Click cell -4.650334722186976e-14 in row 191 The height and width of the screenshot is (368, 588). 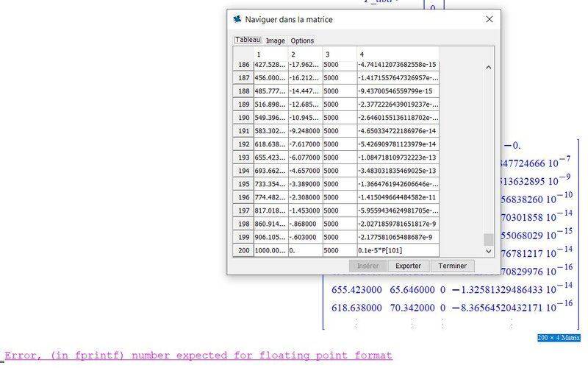click(x=398, y=131)
